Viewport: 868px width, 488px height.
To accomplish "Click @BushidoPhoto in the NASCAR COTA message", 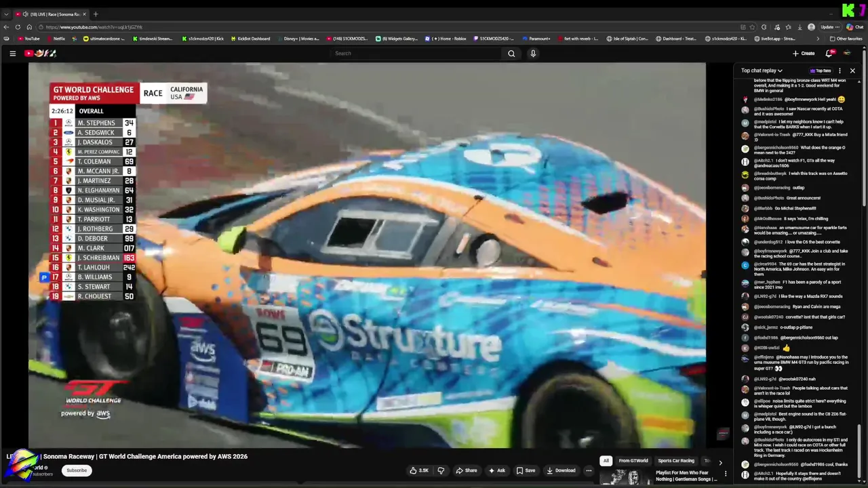I will pos(769,108).
